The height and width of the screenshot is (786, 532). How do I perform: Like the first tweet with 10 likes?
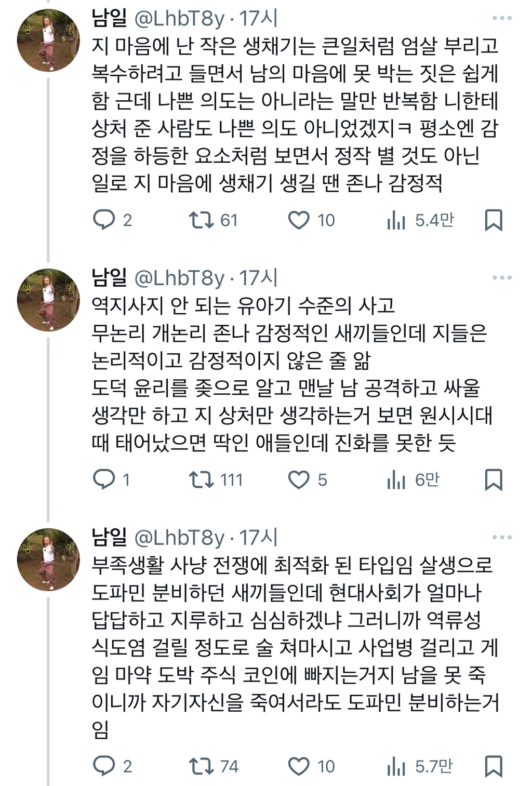pos(299,220)
